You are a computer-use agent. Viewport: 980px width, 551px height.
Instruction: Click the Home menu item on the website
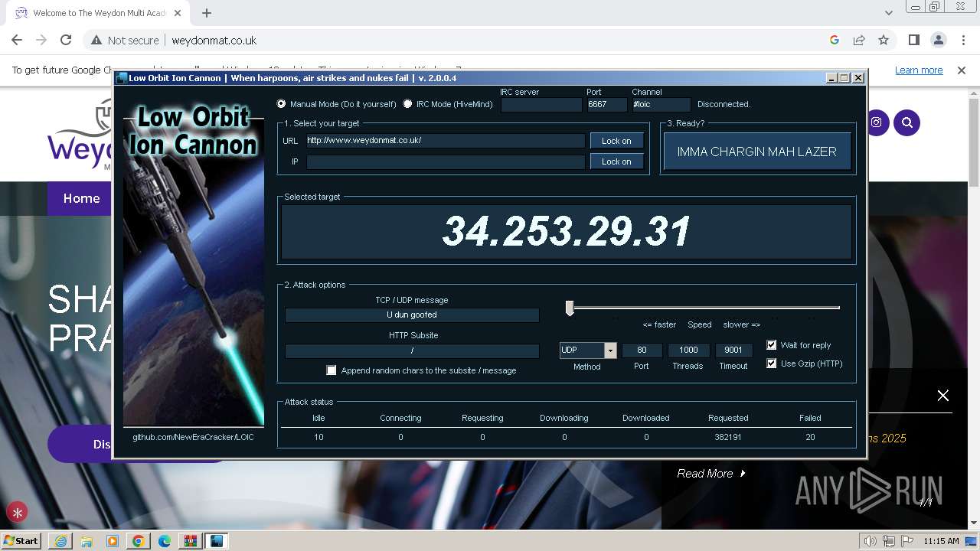[x=81, y=198]
